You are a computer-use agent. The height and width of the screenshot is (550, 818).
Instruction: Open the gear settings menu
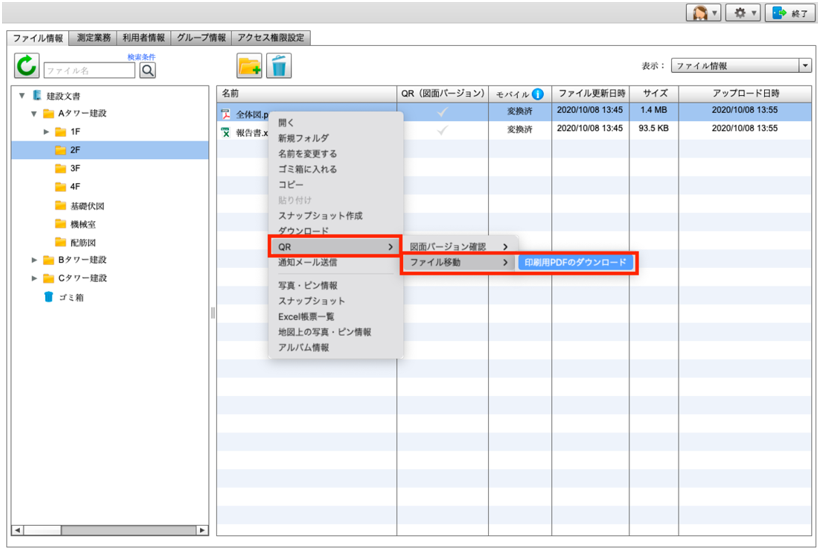pyautogui.click(x=744, y=13)
